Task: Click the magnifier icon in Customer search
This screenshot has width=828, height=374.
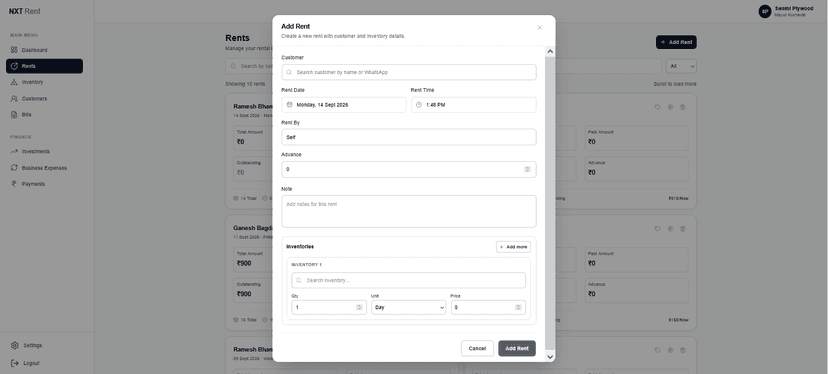Action: pos(289,72)
